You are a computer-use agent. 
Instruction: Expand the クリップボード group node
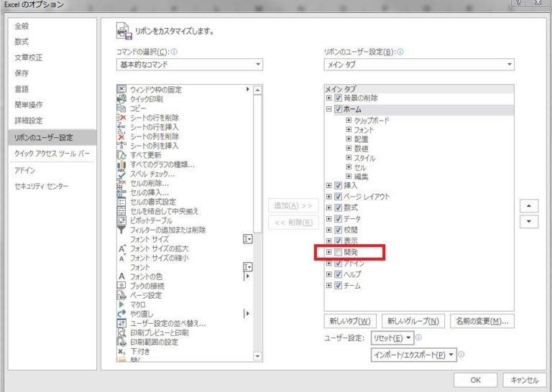(x=349, y=121)
